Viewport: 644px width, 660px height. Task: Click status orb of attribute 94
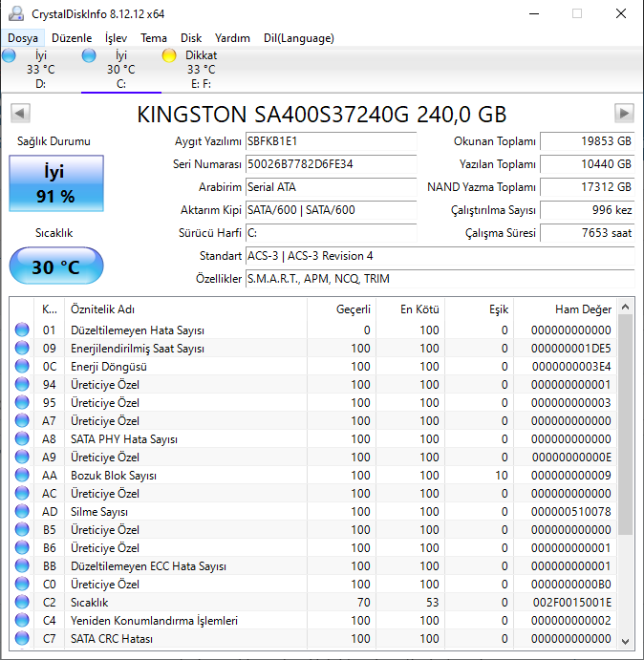(22, 384)
